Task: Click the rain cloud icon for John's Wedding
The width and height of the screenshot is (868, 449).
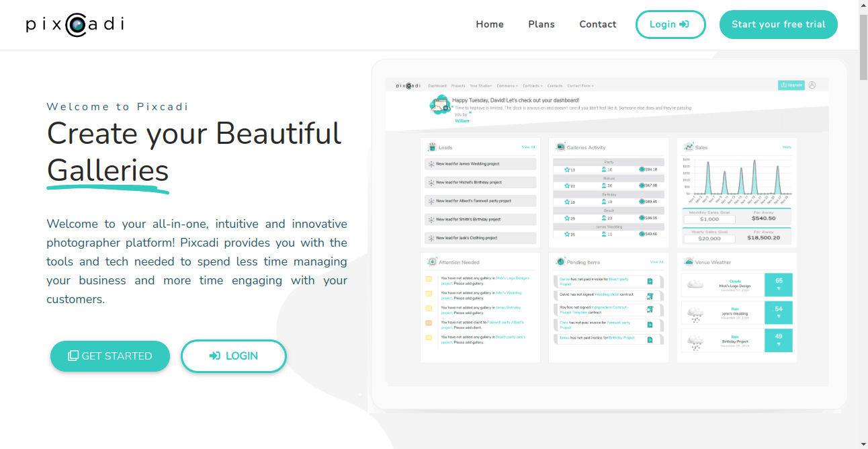Action: 695,313
